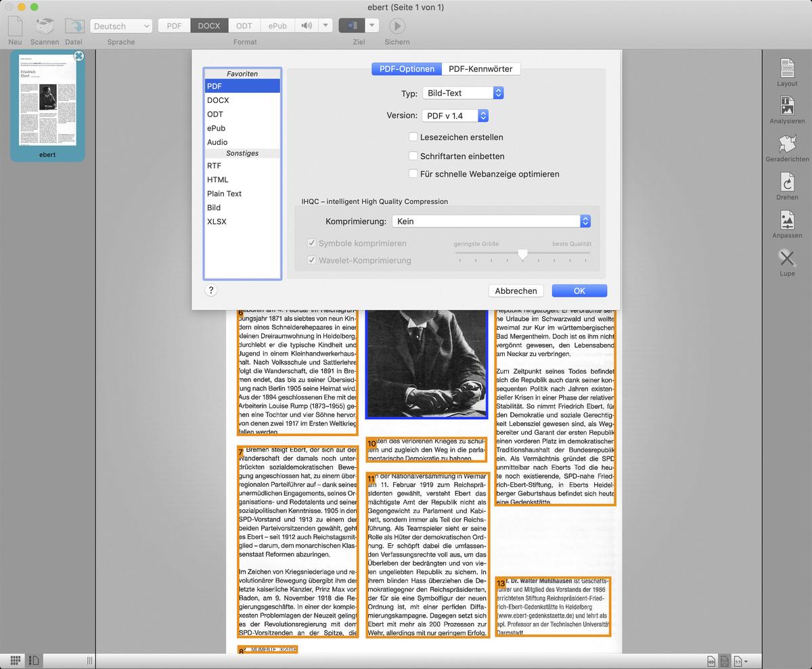Expand more formats arrow after speaker
The width and height of the screenshot is (812, 669).
pos(325,26)
